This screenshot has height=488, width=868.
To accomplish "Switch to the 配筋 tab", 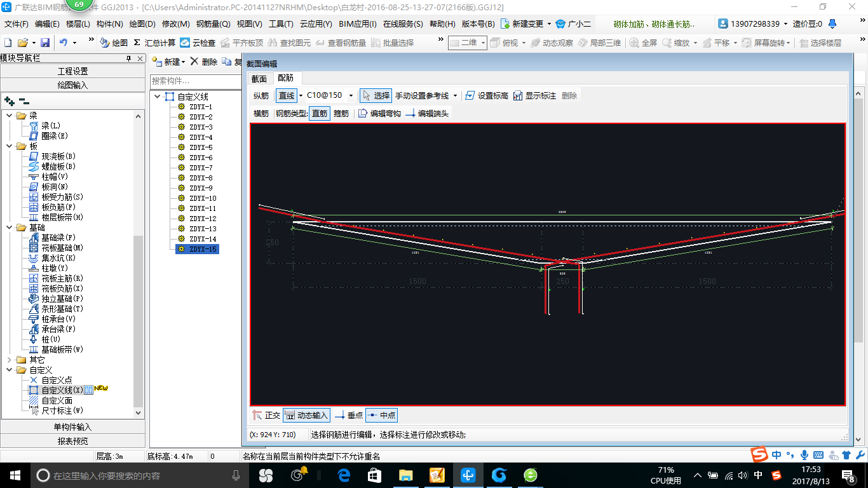I will click(x=286, y=78).
